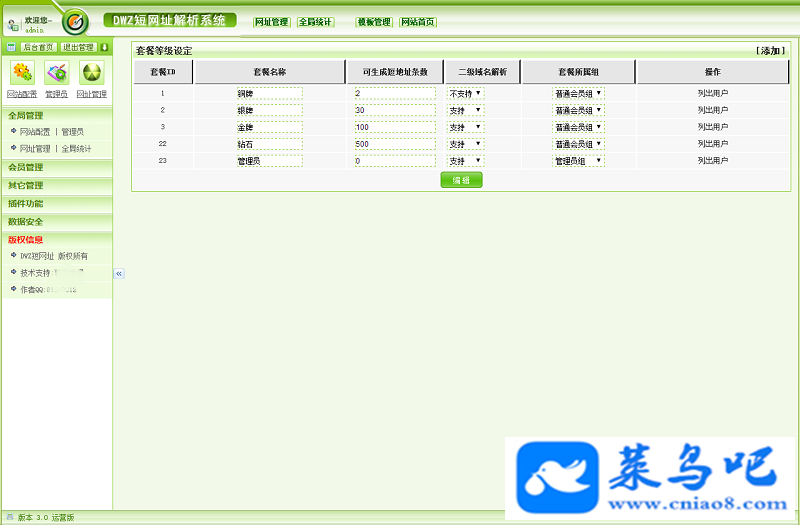The width and height of the screenshot is (800, 525).
Task: Click the 网站配置 link under 全局管理
Action: click(x=35, y=132)
